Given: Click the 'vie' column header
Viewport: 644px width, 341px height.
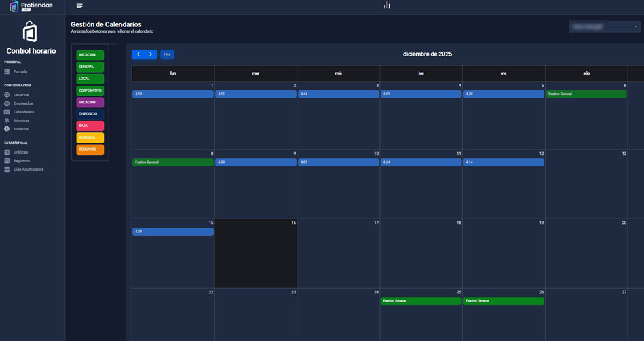Looking at the screenshot, I should 504,73.
